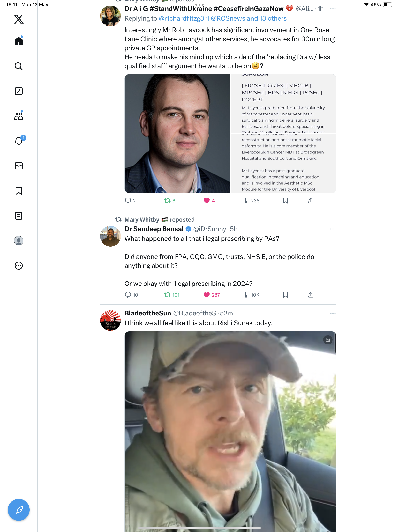Open Lists icon in sidebar
This screenshot has width=399, height=532.
coord(19,216)
